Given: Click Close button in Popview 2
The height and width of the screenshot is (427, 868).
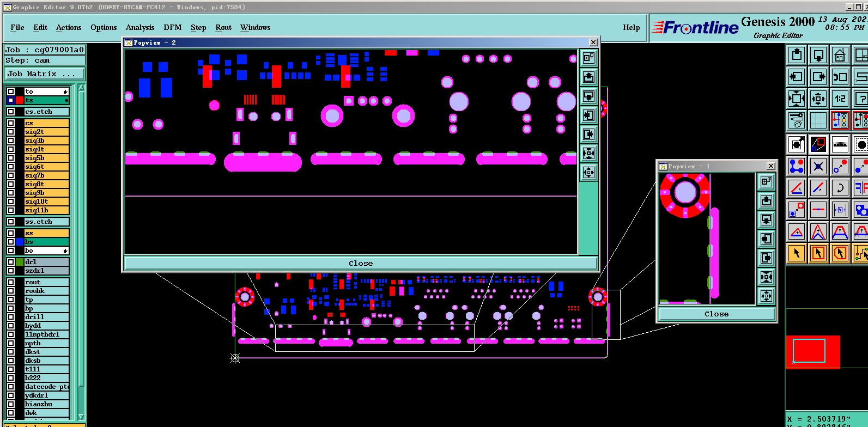Looking at the screenshot, I should click(361, 263).
